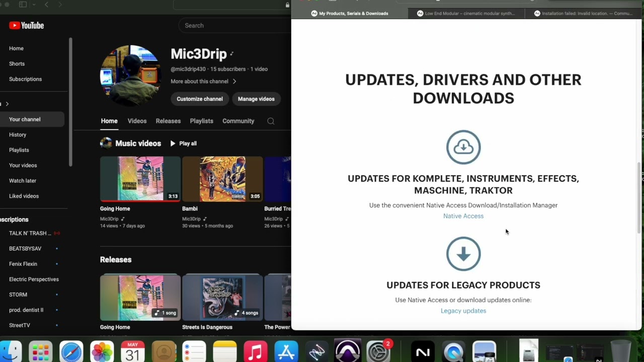Open the sidebar toggle dropdown arrow
This screenshot has width=644, height=362.
point(34,5)
